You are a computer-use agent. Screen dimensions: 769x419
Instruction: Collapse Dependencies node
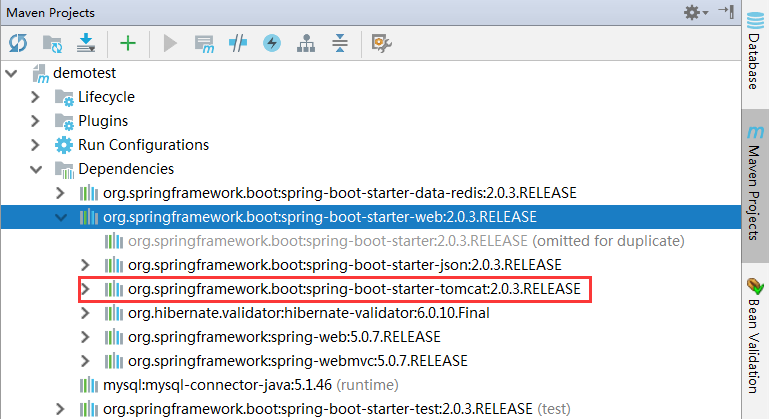coord(36,170)
